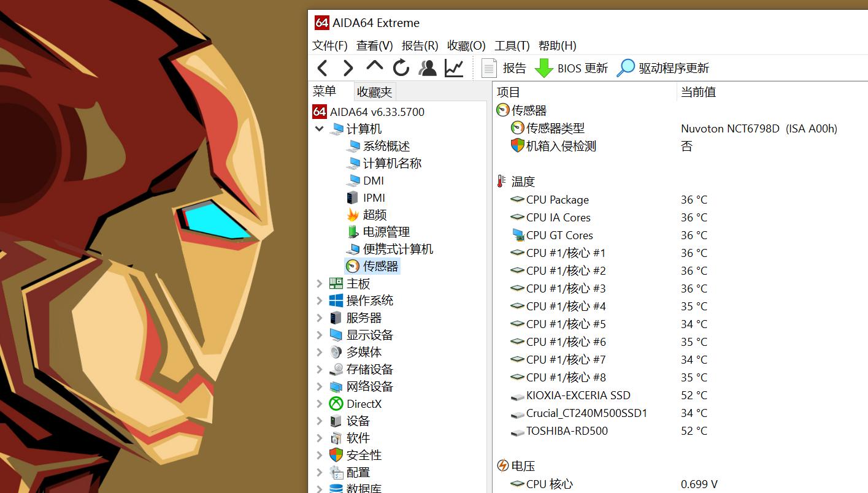Collapse the 计算机 tree node
The image size is (868, 493).
319,129
